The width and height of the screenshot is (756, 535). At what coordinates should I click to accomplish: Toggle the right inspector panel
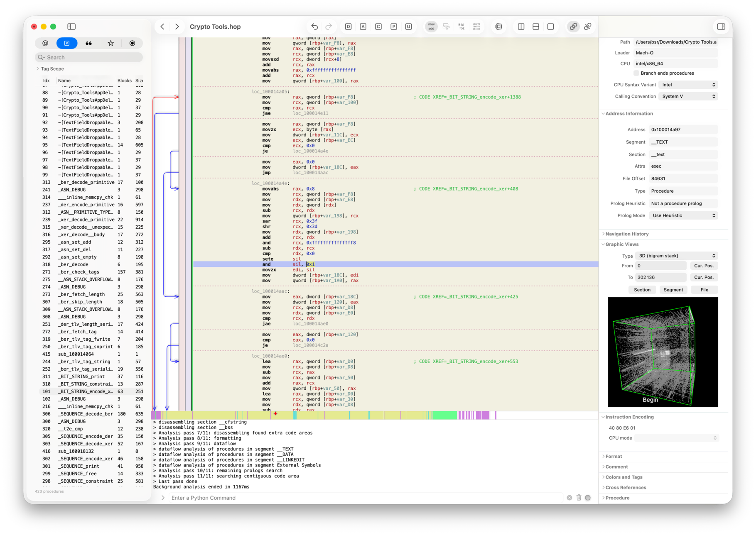721,27
